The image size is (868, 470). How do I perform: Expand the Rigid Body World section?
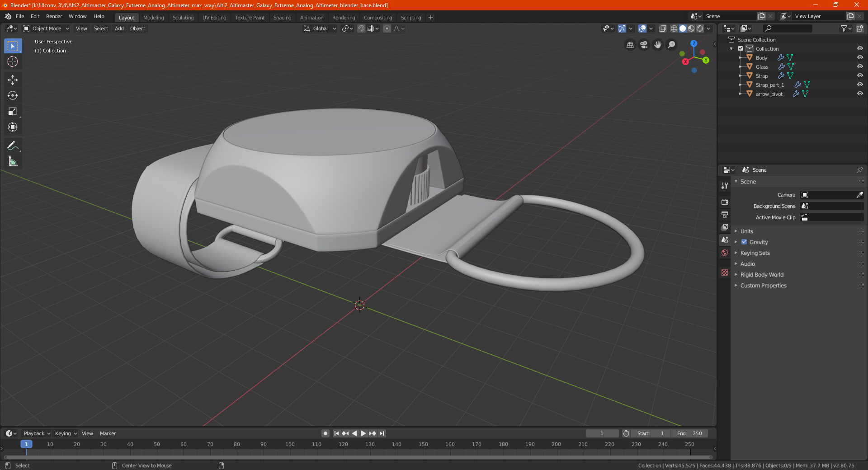(x=761, y=274)
